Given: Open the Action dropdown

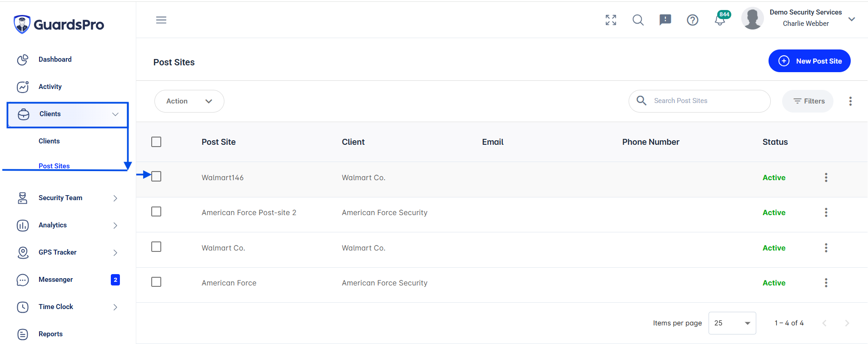Looking at the screenshot, I should pos(189,101).
